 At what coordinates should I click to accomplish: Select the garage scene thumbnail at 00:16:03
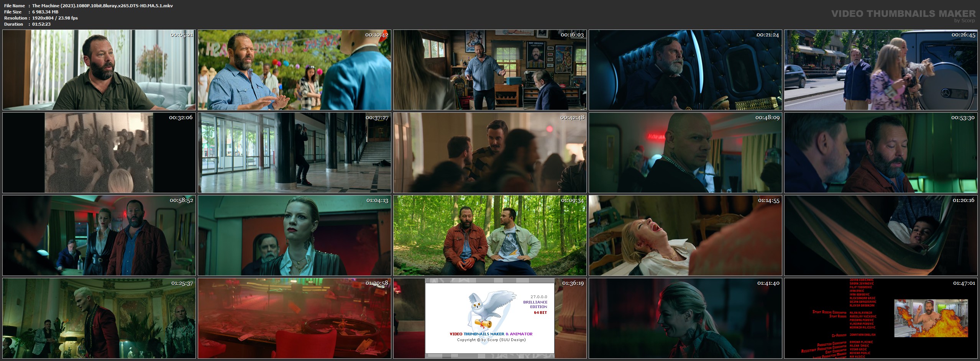490,70
